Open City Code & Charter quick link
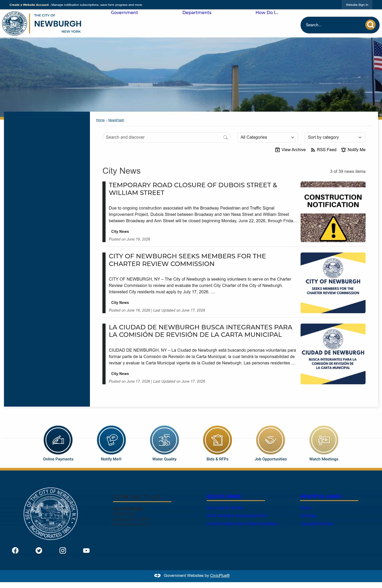The image size is (382, 588). pos(225,508)
